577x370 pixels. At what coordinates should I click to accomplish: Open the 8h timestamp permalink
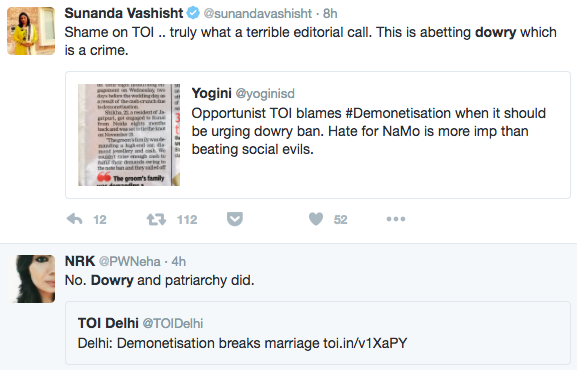click(330, 14)
